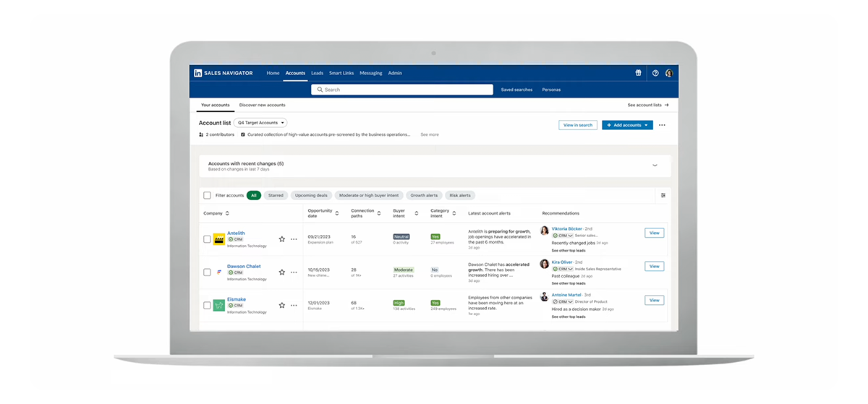Toggle the Risk alerts filter chip

coord(460,195)
